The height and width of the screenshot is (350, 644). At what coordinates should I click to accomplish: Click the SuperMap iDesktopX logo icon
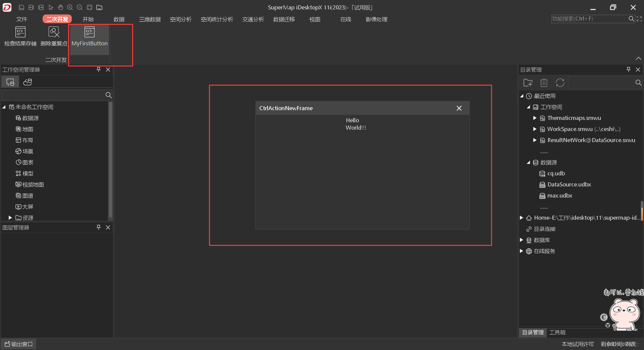pyautogui.click(x=7, y=7)
